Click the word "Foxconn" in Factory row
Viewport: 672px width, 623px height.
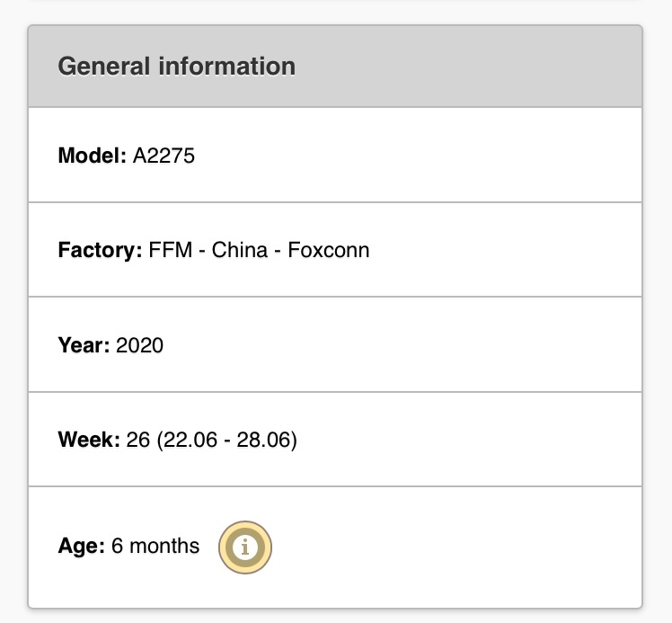tap(328, 250)
